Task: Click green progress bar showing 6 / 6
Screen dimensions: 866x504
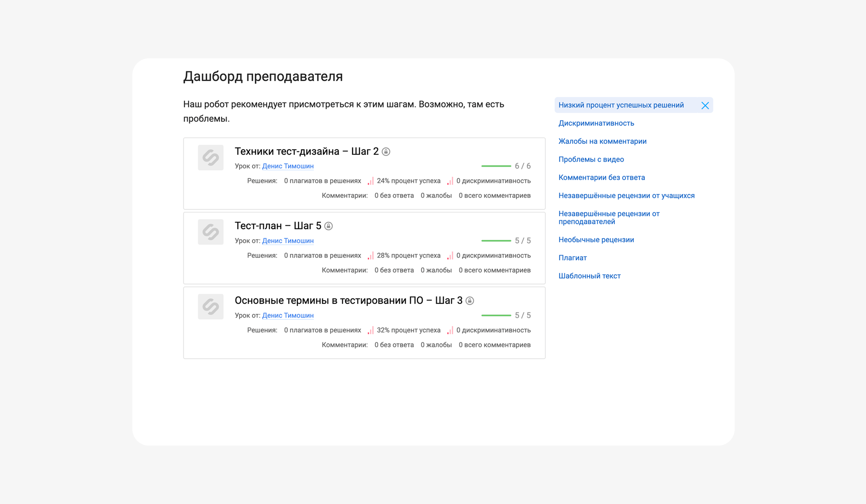Action: pyautogui.click(x=496, y=166)
